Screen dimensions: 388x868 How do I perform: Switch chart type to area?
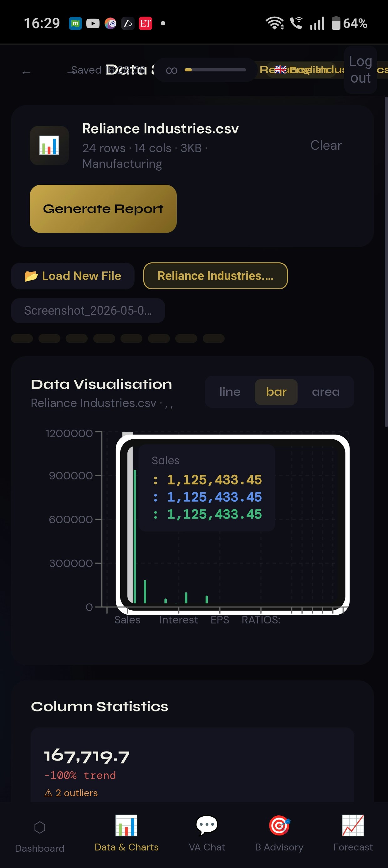tap(326, 392)
